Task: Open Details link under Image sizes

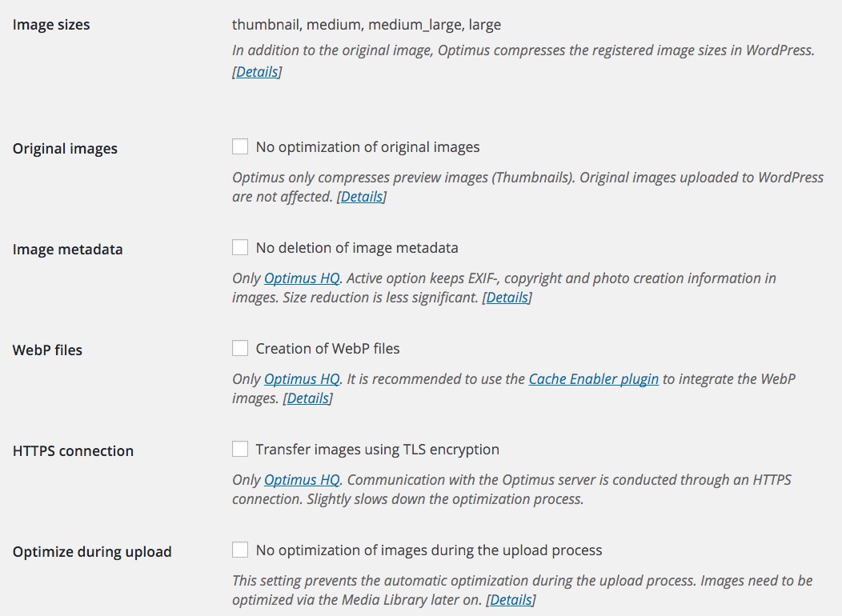Action: coord(257,72)
